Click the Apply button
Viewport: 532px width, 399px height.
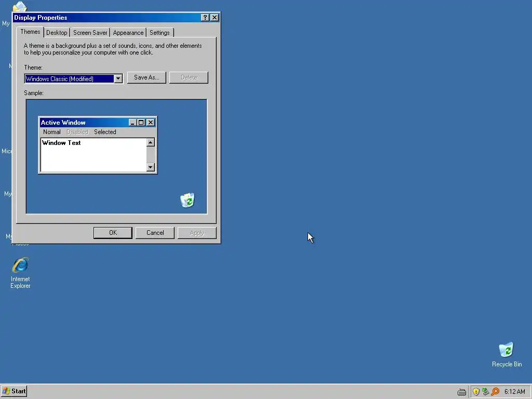point(197,233)
